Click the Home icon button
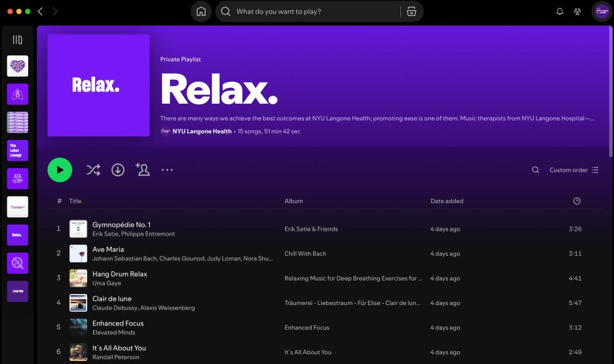 click(201, 12)
